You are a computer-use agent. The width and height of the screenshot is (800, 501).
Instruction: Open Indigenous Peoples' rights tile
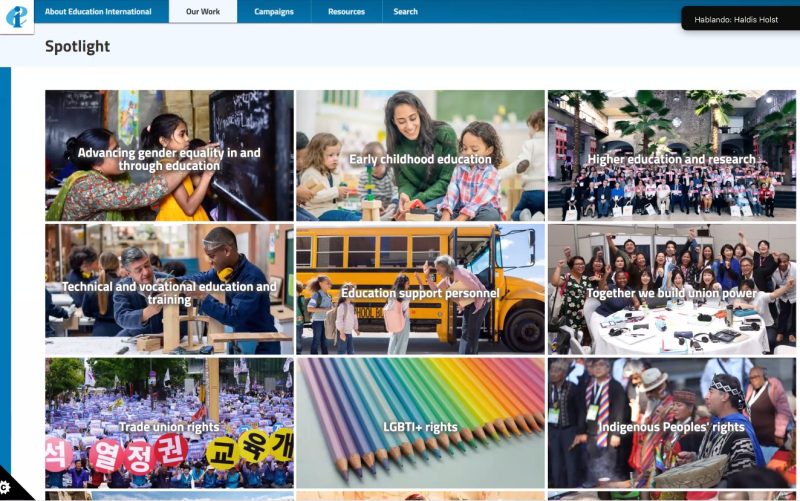(x=672, y=423)
